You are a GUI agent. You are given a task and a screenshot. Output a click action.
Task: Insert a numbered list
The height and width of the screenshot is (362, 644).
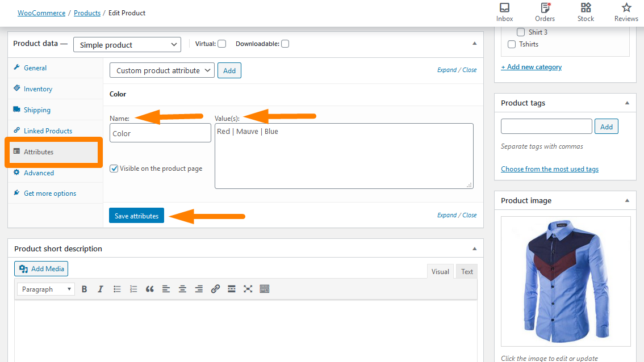133,289
